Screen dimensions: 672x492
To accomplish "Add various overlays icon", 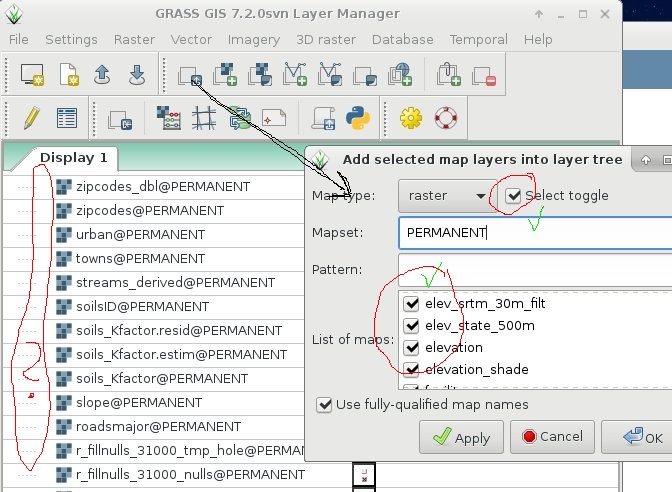I will [365, 76].
